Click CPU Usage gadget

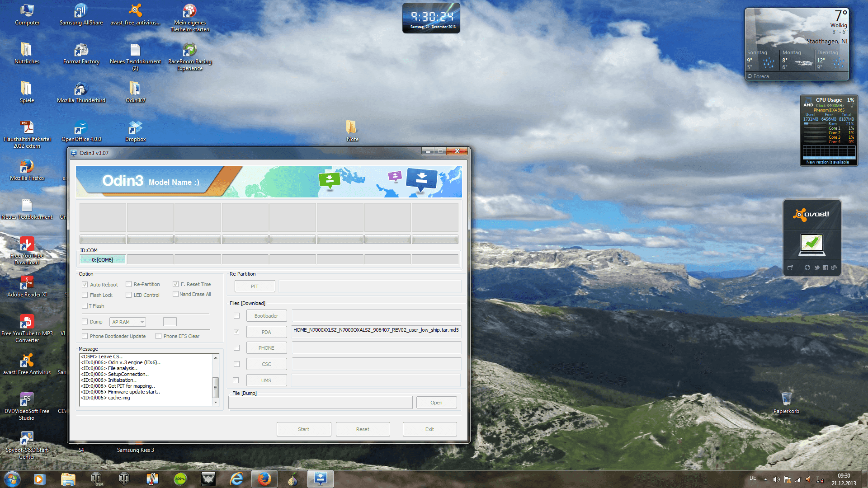click(829, 131)
